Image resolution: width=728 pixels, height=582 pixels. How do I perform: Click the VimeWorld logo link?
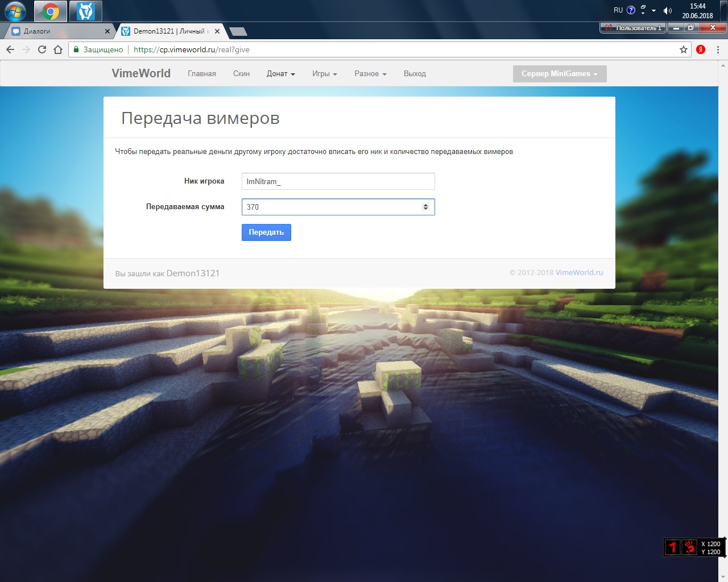click(x=141, y=73)
